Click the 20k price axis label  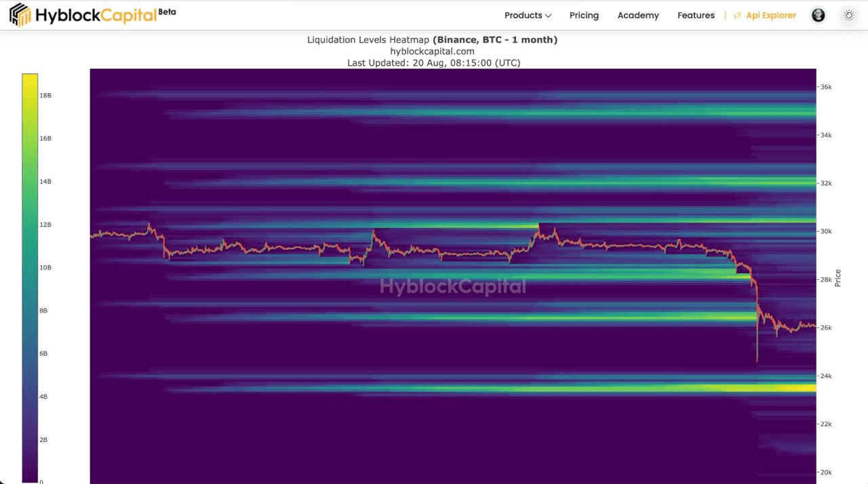coord(826,472)
